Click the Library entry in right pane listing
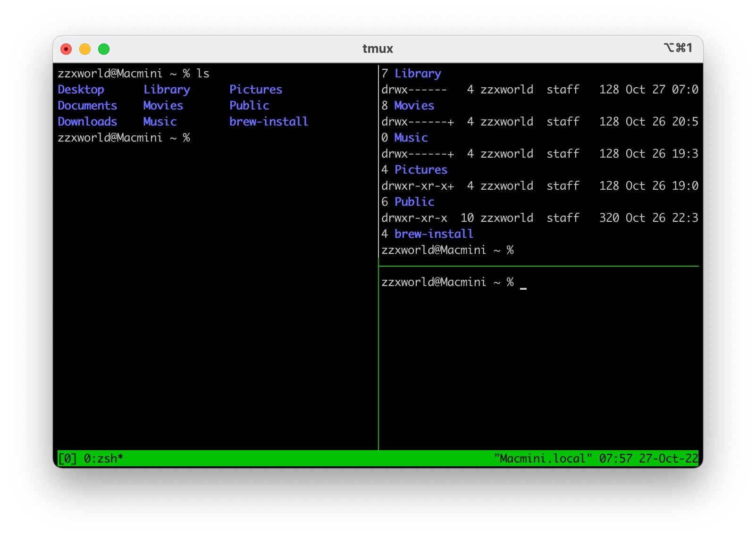This screenshot has width=756, height=538. 417,73
